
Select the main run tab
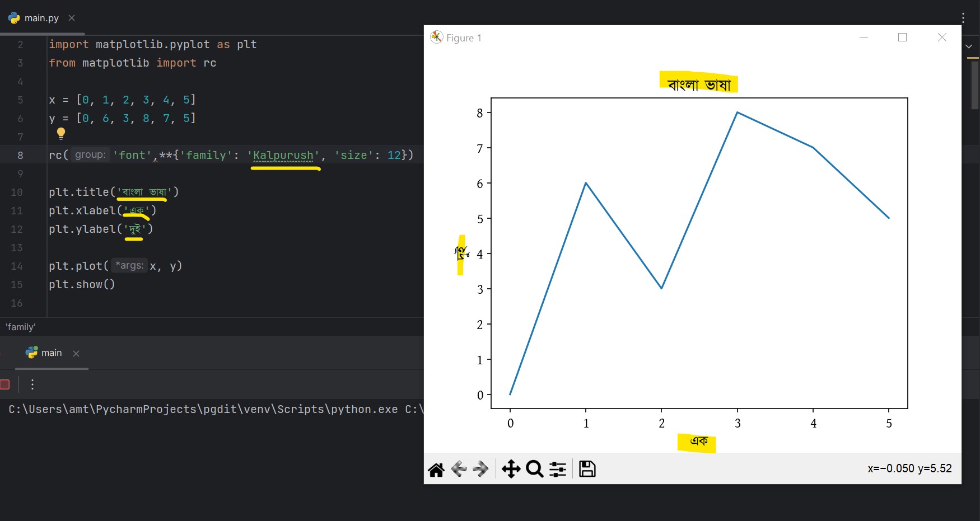[x=51, y=353]
